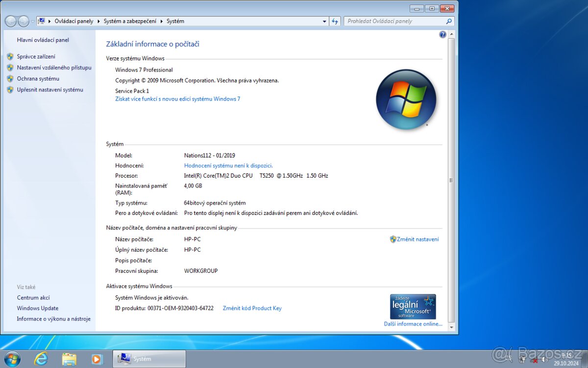Click 64bitový operační systém text

215,203
